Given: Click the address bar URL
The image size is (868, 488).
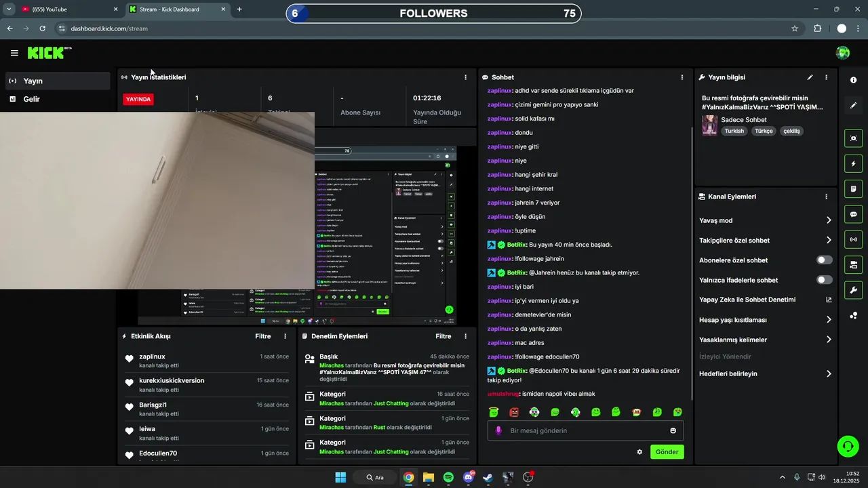Looking at the screenshot, I should pos(109,28).
